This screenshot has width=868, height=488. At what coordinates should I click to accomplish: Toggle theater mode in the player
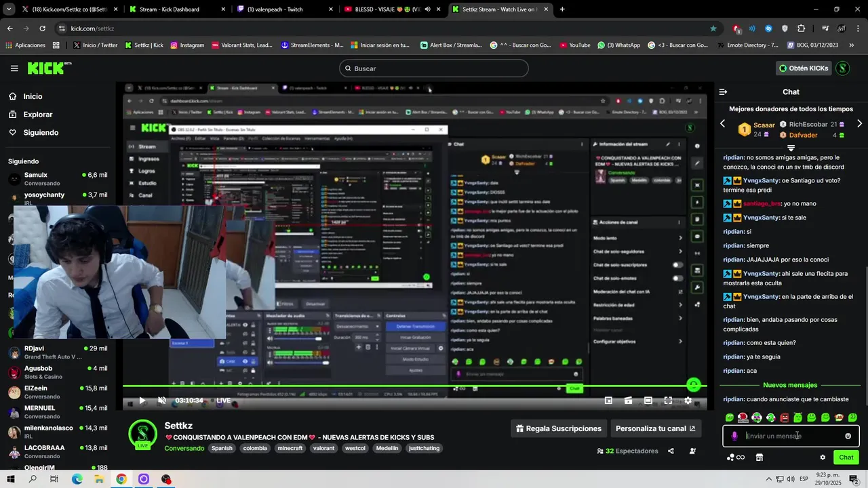(x=648, y=401)
